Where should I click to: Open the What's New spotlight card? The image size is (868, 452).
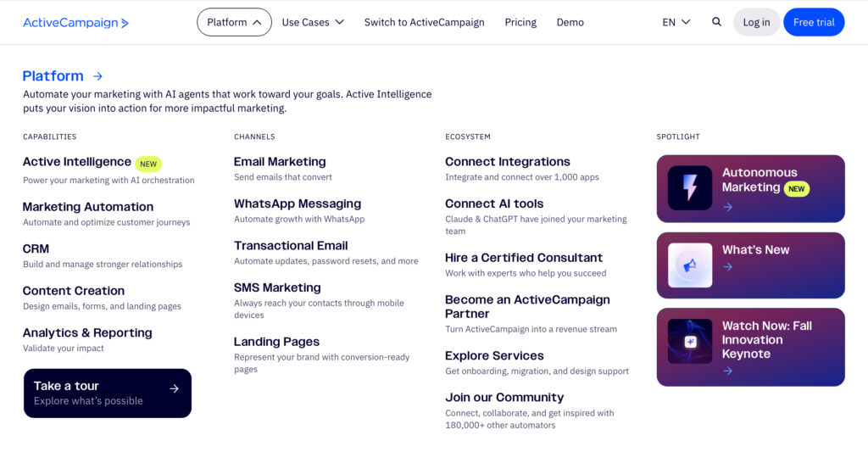(751, 265)
